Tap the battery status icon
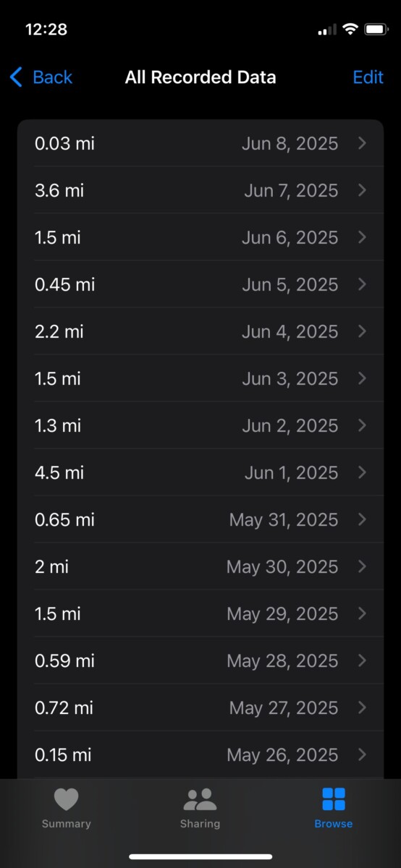Image resolution: width=401 pixels, height=868 pixels. click(x=377, y=30)
